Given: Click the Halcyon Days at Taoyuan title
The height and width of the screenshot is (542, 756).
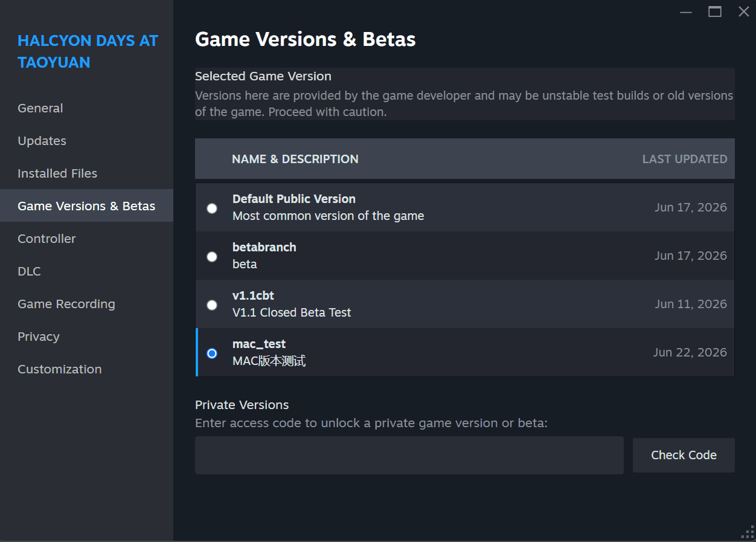Looking at the screenshot, I should pos(88,51).
